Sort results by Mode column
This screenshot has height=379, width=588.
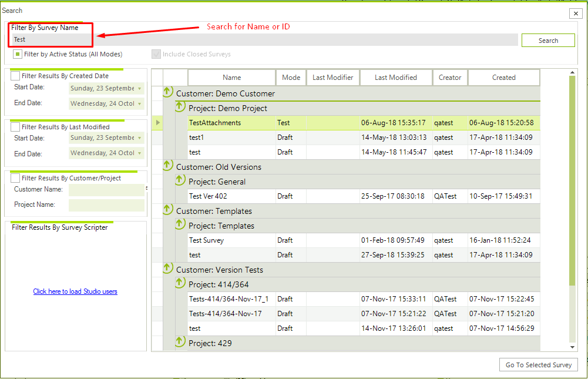click(291, 78)
